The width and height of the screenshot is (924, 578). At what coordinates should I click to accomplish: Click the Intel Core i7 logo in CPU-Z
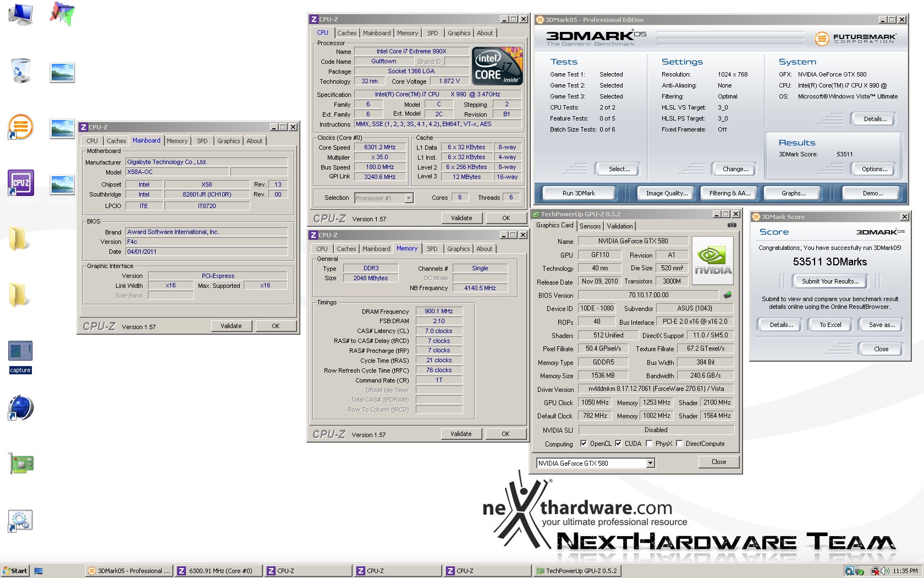click(x=497, y=66)
